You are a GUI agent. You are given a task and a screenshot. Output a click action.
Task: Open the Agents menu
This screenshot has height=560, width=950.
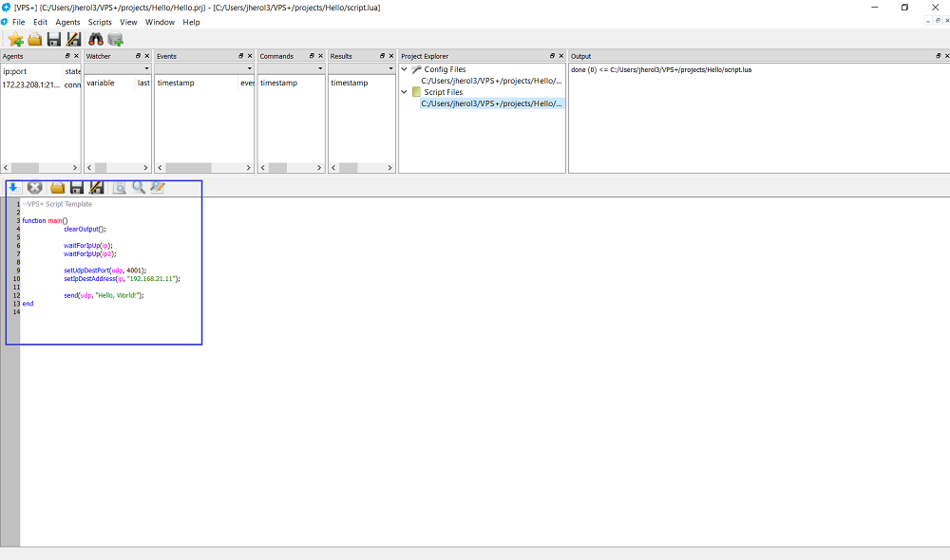point(67,22)
